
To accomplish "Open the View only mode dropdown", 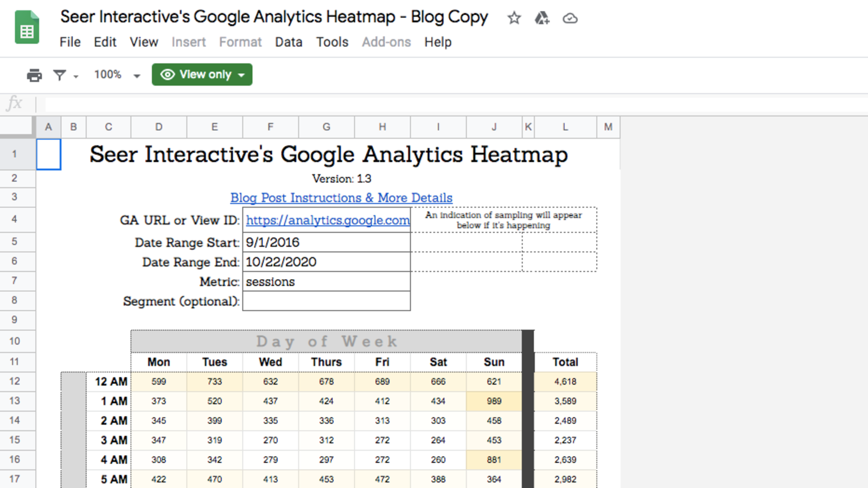I will click(x=202, y=75).
